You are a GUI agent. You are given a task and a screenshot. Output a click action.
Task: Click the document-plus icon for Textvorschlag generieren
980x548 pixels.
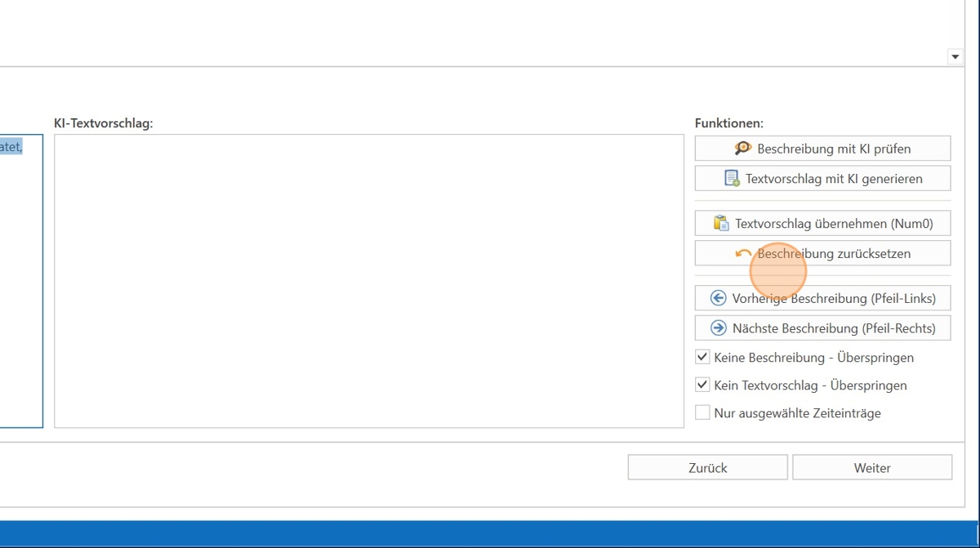(732, 178)
